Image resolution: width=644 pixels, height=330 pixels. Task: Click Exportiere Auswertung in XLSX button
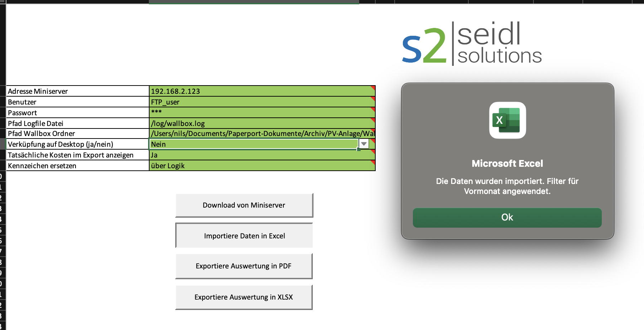[x=244, y=297]
